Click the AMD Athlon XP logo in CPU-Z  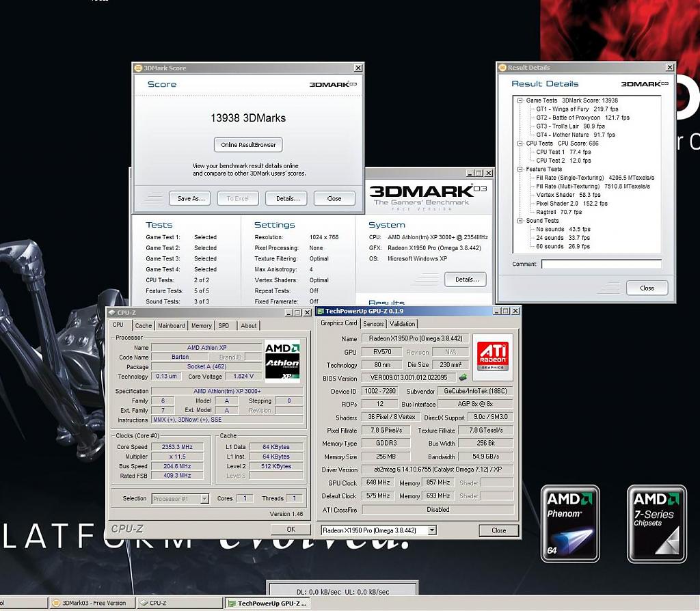click(282, 361)
